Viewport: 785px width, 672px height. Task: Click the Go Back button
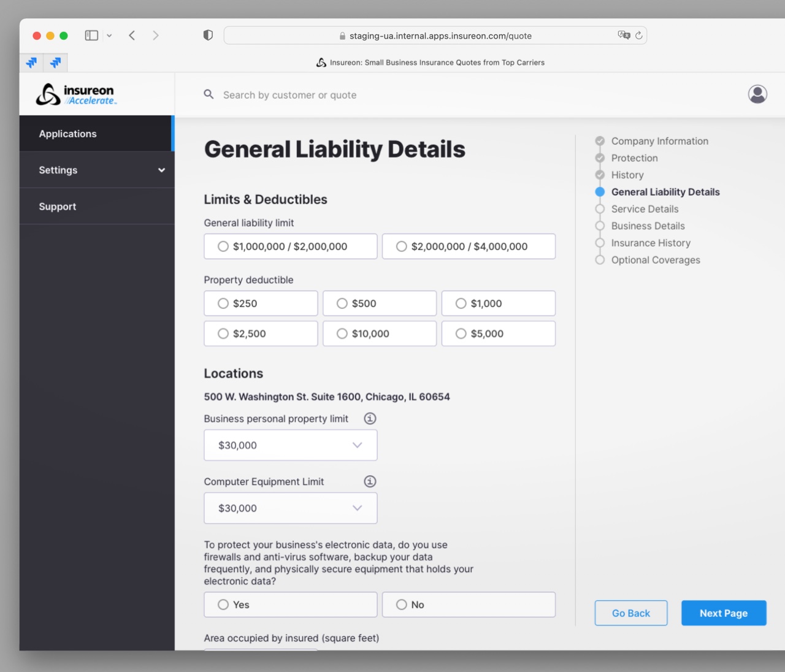tap(631, 613)
